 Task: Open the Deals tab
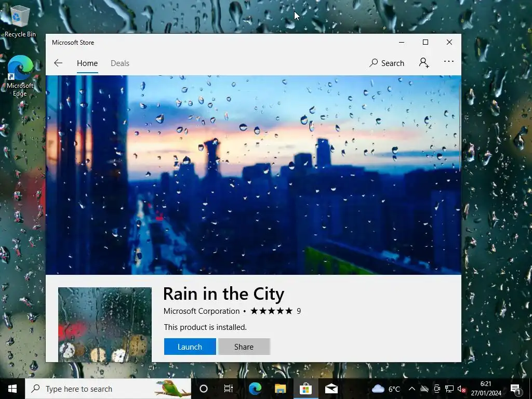pos(120,63)
